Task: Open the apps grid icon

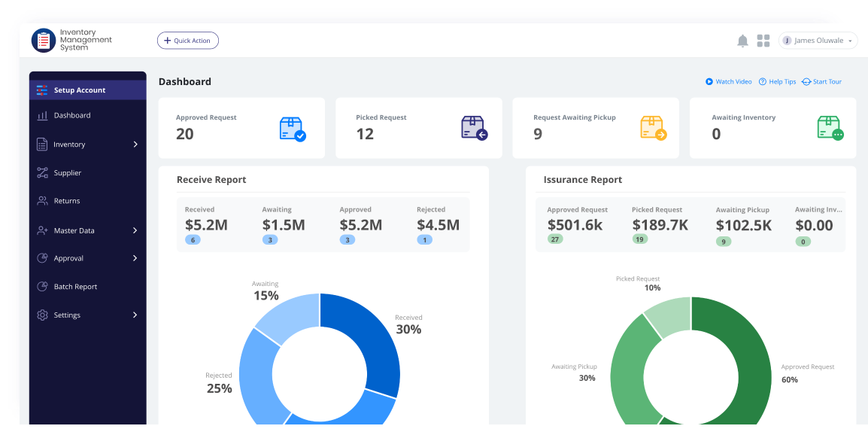Action: pyautogui.click(x=763, y=41)
